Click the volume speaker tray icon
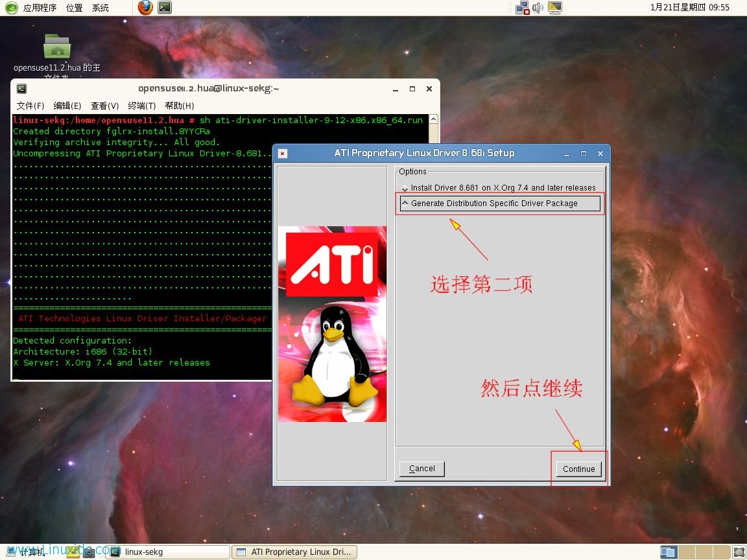 click(x=538, y=8)
